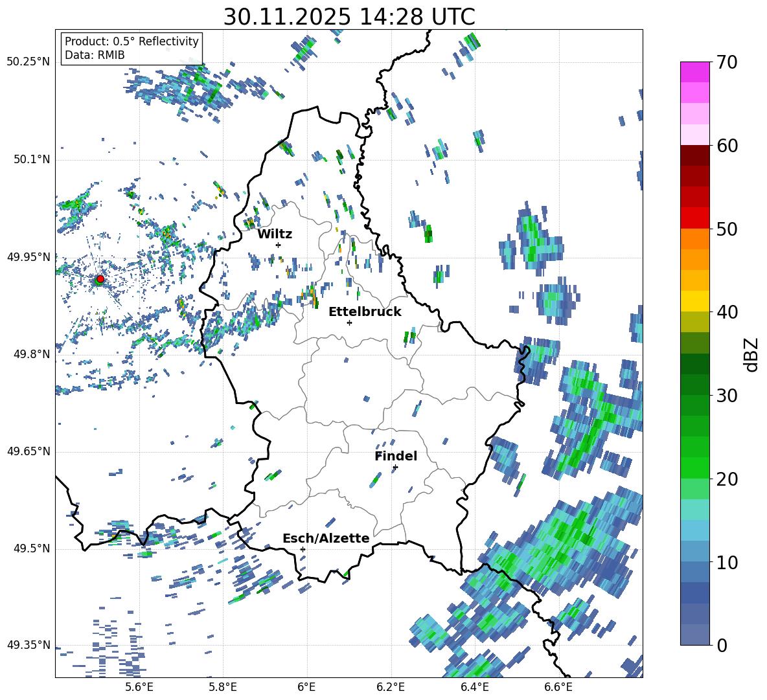
Task: Click the 6.6°E longitude label
Action: pos(558,687)
